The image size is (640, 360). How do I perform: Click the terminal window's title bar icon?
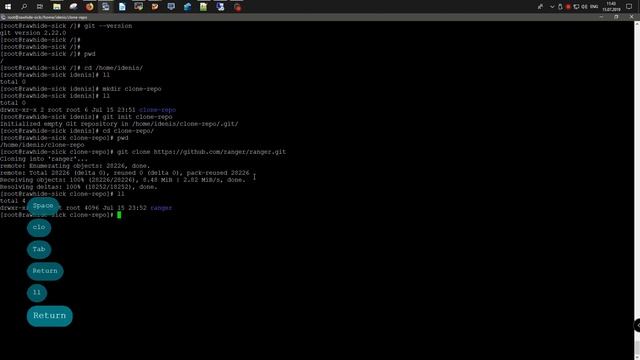tap(3, 18)
